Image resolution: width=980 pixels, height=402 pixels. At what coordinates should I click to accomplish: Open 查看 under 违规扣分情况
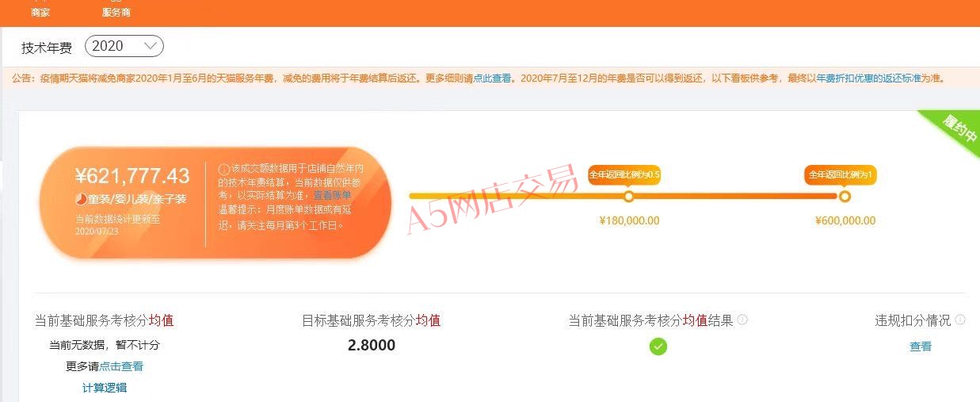coord(921,346)
